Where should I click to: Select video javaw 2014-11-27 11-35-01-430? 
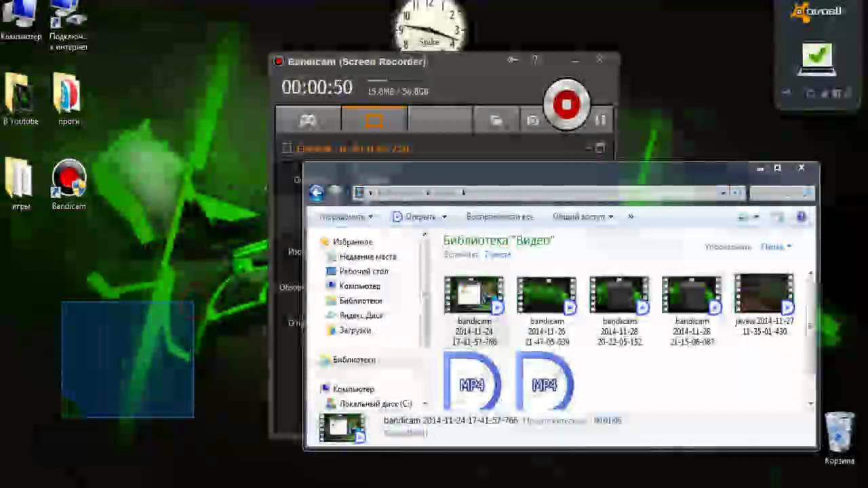coord(764,305)
